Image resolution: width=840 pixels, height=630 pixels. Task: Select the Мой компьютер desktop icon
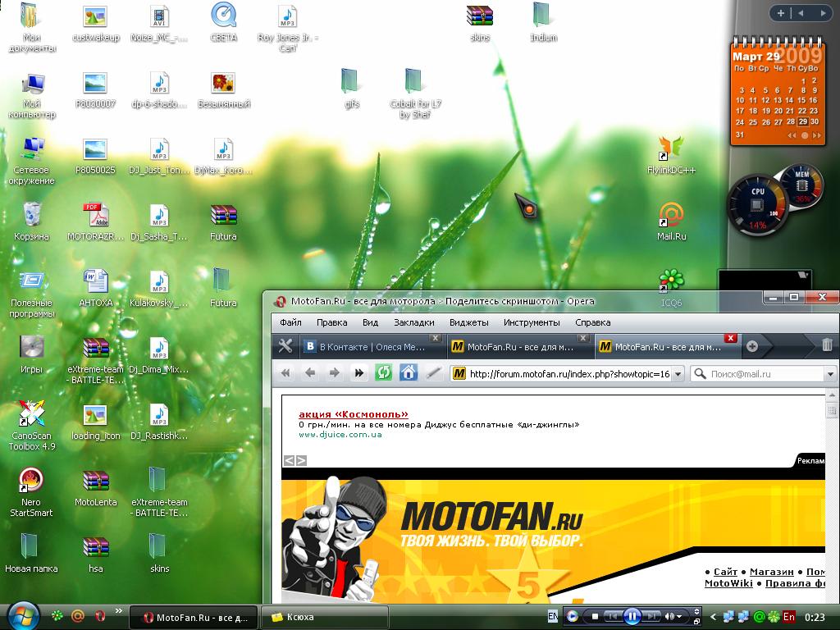coord(32,94)
